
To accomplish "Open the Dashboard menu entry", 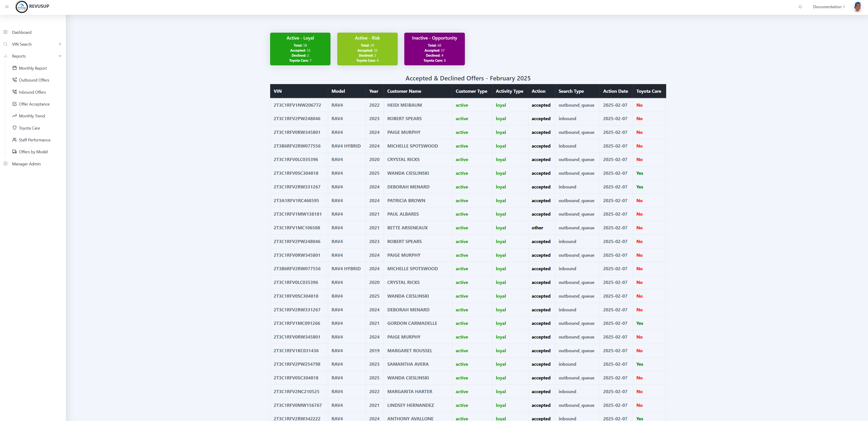I will (x=22, y=32).
